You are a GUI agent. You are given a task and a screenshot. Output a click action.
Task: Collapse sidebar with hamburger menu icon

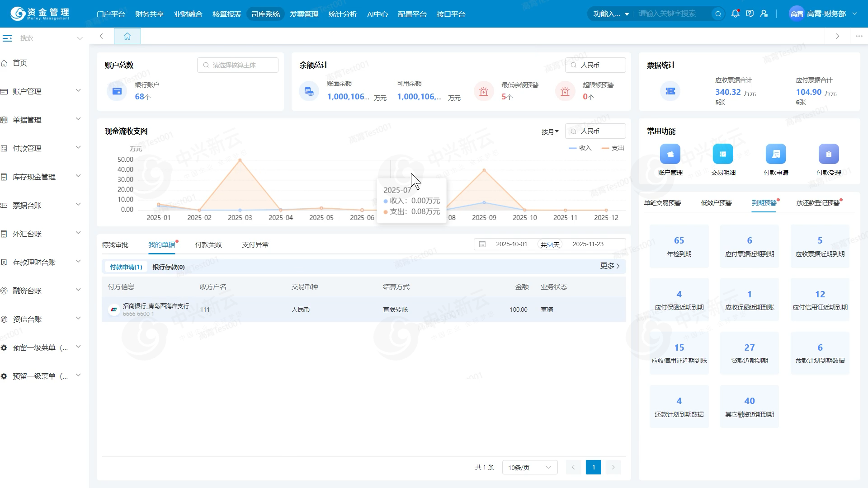(7, 38)
